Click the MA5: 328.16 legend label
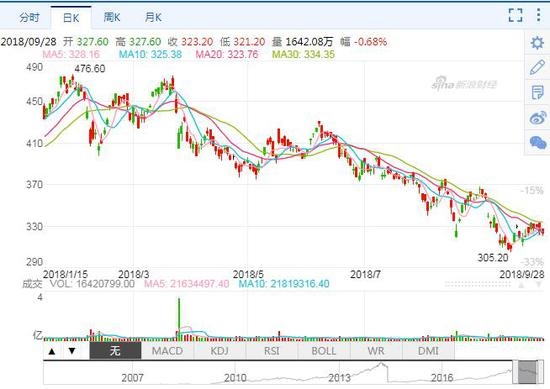This screenshot has height=389, width=550. [71, 54]
